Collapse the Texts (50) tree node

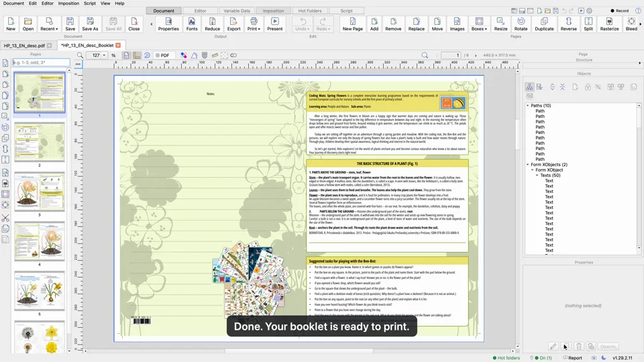point(537,175)
